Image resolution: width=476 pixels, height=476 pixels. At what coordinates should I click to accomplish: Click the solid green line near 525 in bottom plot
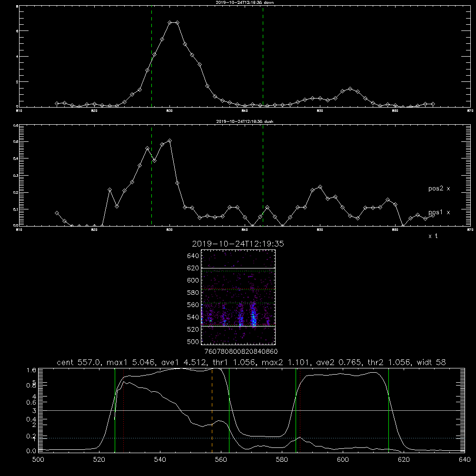pyautogui.click(x=115, y=410)
